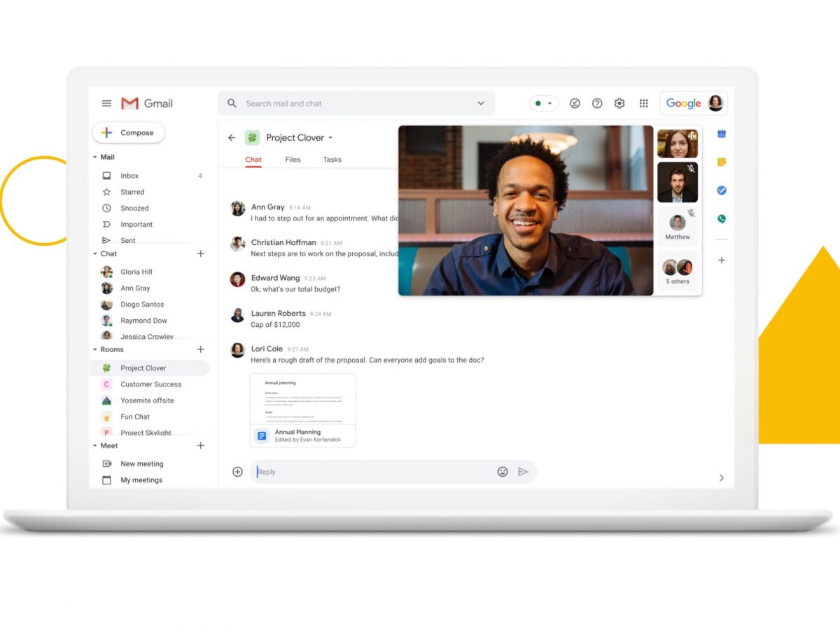This screenshot has height=630, width=840.
Task: Switch to the Tasks tab
Action: coord(332,160)
